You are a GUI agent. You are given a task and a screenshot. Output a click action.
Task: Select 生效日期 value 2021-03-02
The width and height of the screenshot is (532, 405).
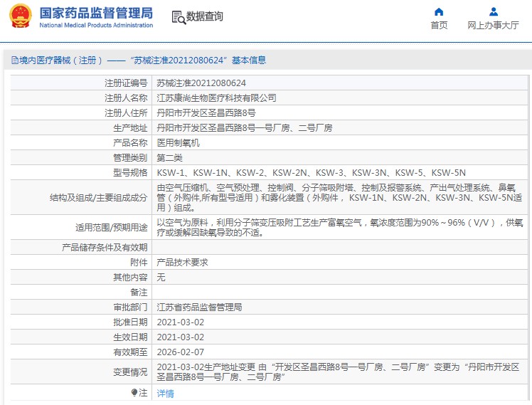point(181,337)
